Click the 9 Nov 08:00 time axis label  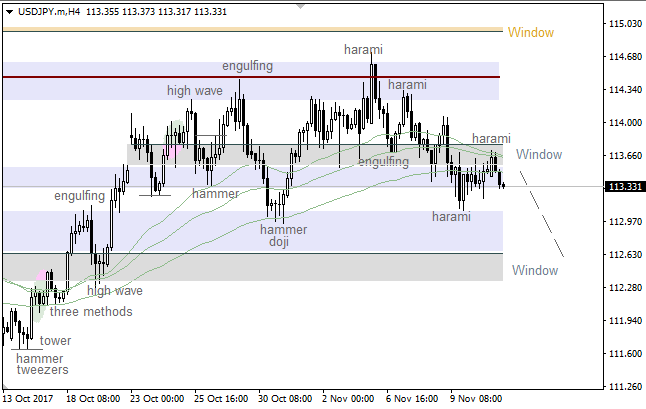(x=473, y=397)
